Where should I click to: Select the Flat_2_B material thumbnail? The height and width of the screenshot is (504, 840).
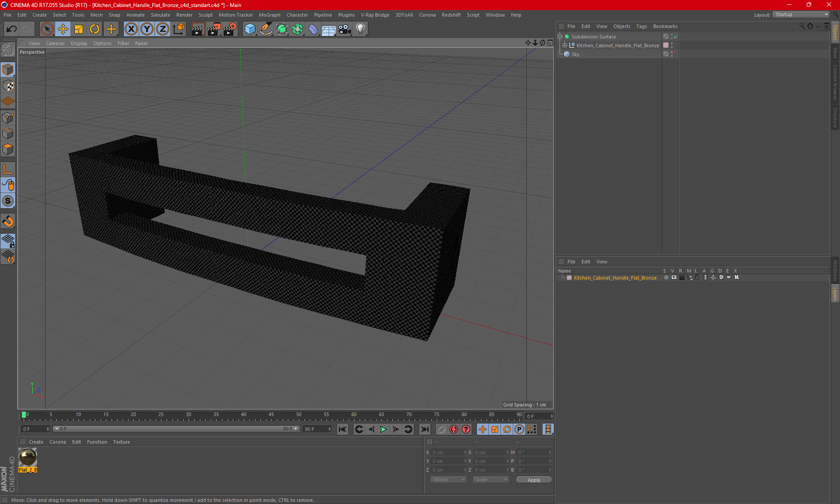[28, 457]
